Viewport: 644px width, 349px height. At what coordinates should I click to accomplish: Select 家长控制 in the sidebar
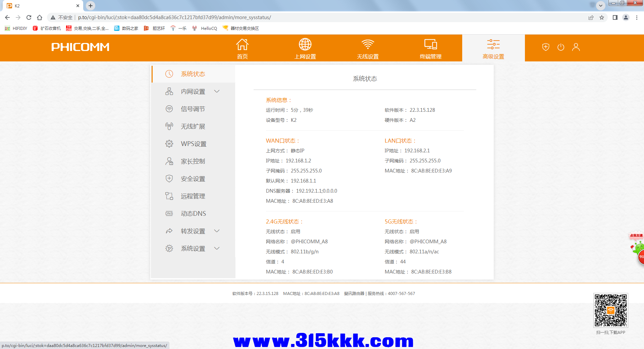coord(194,161)
